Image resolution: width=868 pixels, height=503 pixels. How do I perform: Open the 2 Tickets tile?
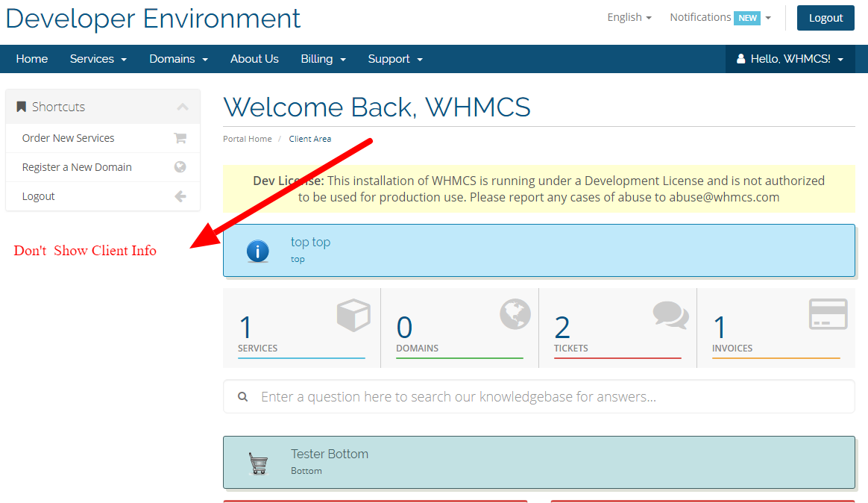click(617, 328)
